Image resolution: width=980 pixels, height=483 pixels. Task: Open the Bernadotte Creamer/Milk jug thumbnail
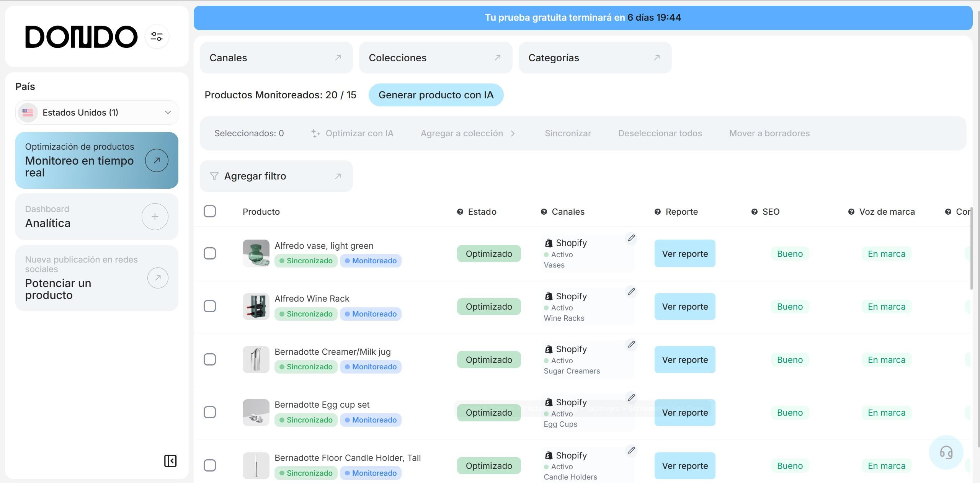coord(256,359)
